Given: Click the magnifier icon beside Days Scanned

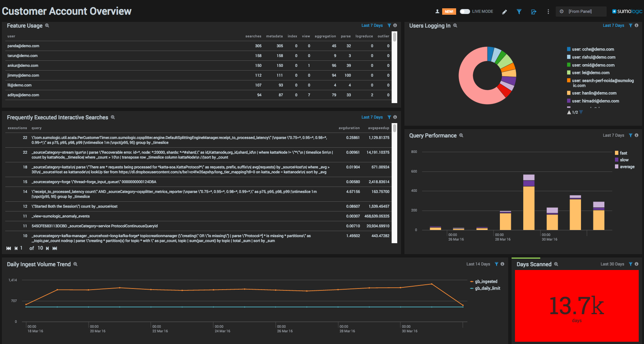Looking at the screenshot, I should (x=556, y=264).
